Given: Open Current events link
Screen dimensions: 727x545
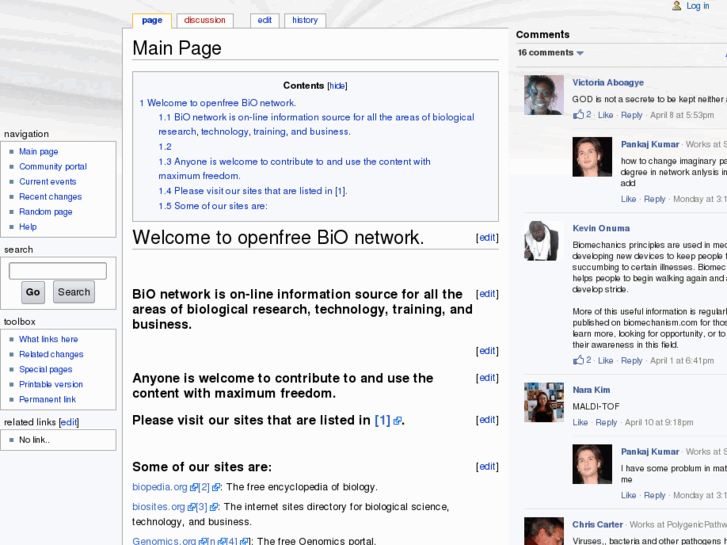Looking at the screenshot, I should pos(47,182).
